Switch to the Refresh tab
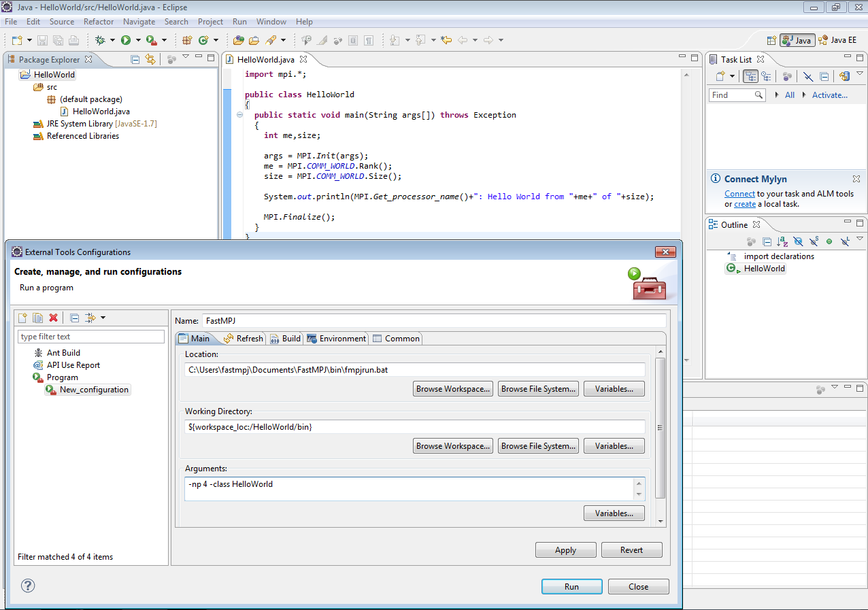The height and width of the screenshot is (610, 868). 243,338
